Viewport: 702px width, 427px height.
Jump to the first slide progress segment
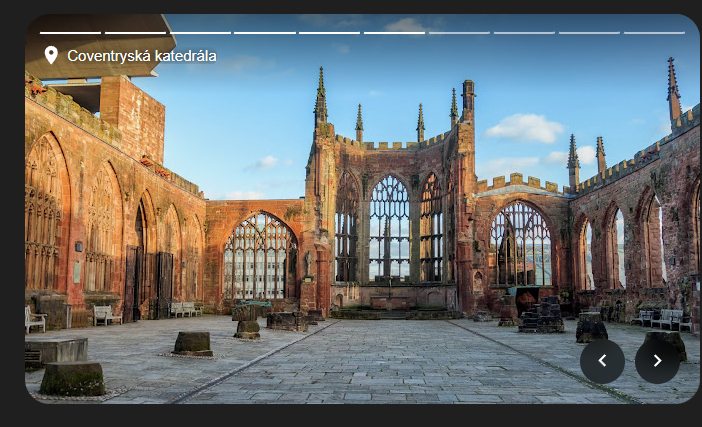[70, 33]
